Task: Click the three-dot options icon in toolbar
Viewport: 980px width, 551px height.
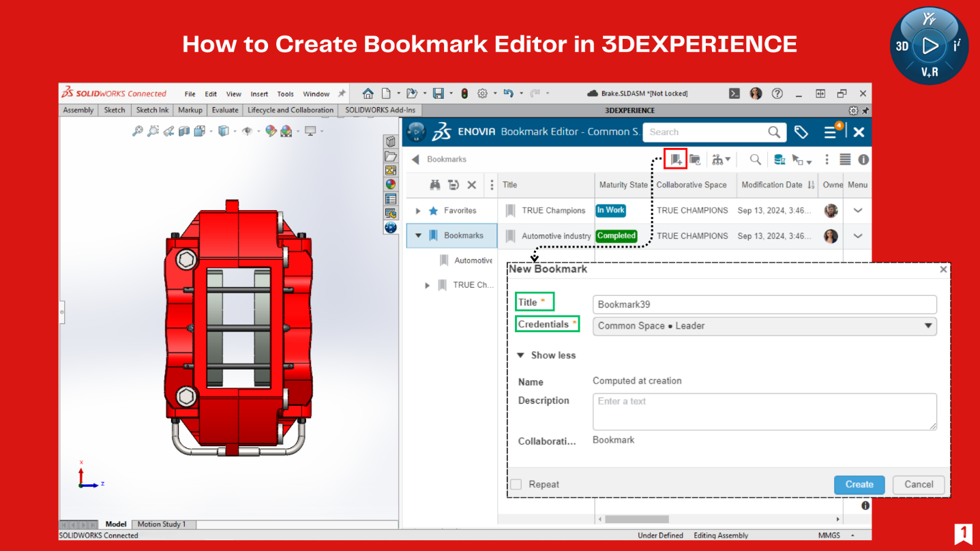Action: (827, 160)
